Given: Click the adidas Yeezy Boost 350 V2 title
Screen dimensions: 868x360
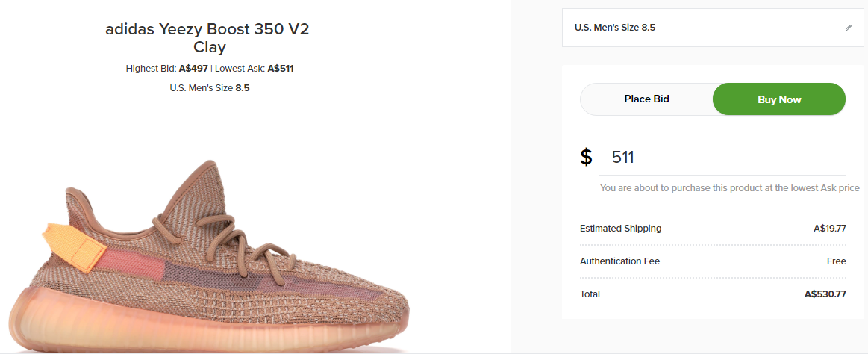Looking at the screenshot, I should [x=207, y=30].
